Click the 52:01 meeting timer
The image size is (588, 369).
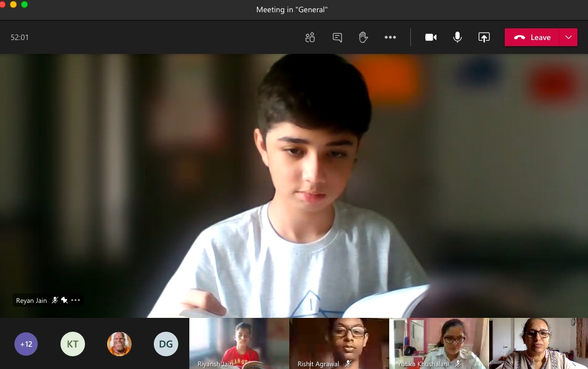[19, 37]
